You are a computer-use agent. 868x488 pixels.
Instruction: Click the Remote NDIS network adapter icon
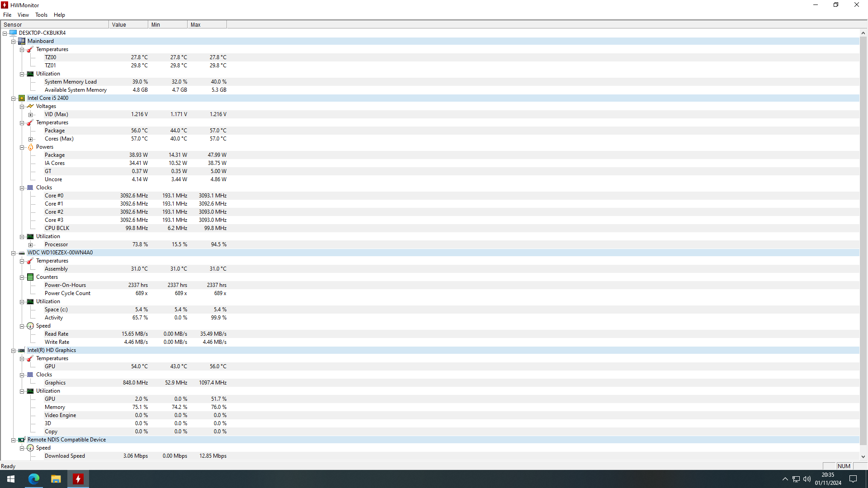22,440
